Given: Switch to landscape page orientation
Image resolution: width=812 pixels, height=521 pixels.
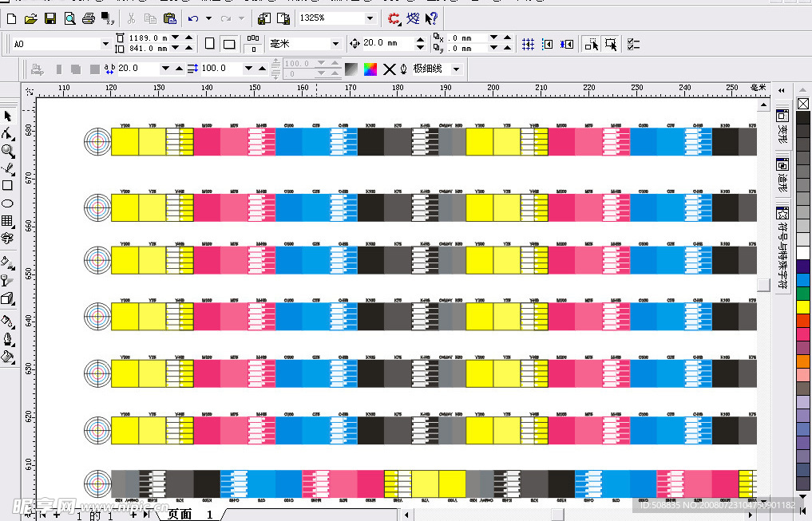Looking at the screenshot, I should [229, 43].
